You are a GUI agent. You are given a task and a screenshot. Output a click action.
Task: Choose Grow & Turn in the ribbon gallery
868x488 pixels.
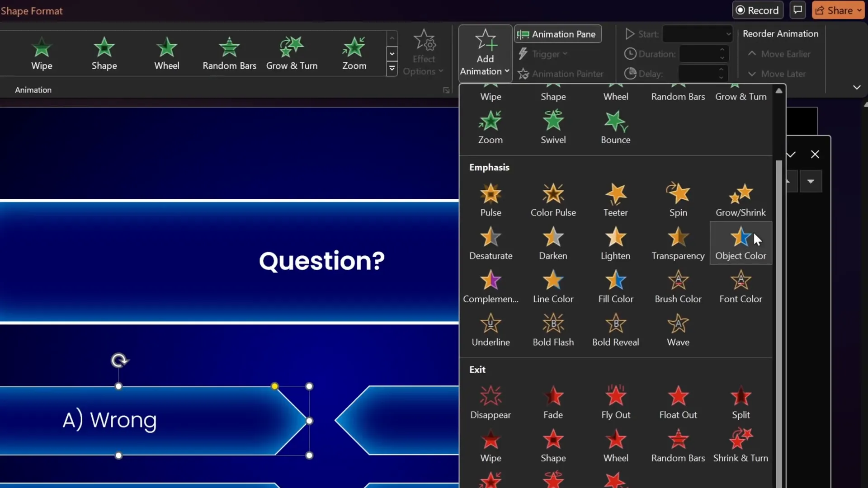(x=292, y=53)
